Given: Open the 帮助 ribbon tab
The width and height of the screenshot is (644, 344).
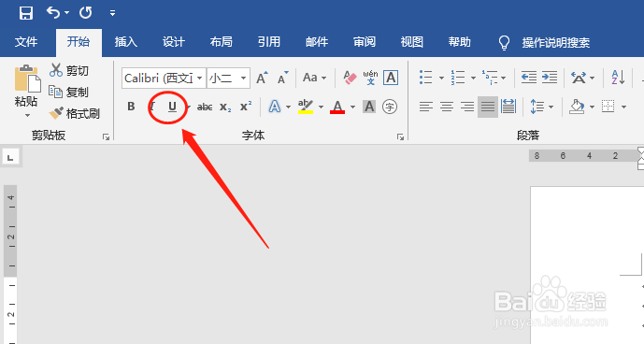Looking at the screenshot, I should pos(459,42).
